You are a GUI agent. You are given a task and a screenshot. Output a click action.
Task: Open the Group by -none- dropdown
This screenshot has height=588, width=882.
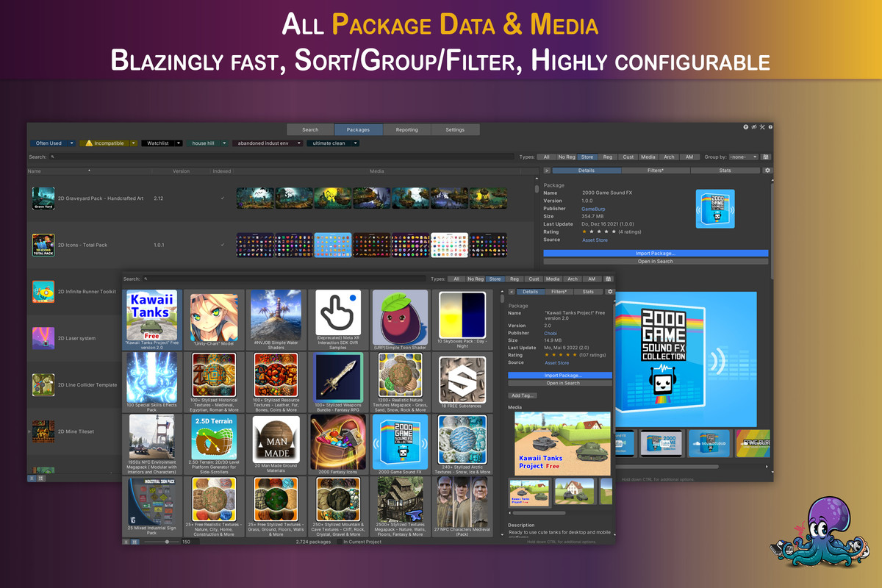click(743, 157)
